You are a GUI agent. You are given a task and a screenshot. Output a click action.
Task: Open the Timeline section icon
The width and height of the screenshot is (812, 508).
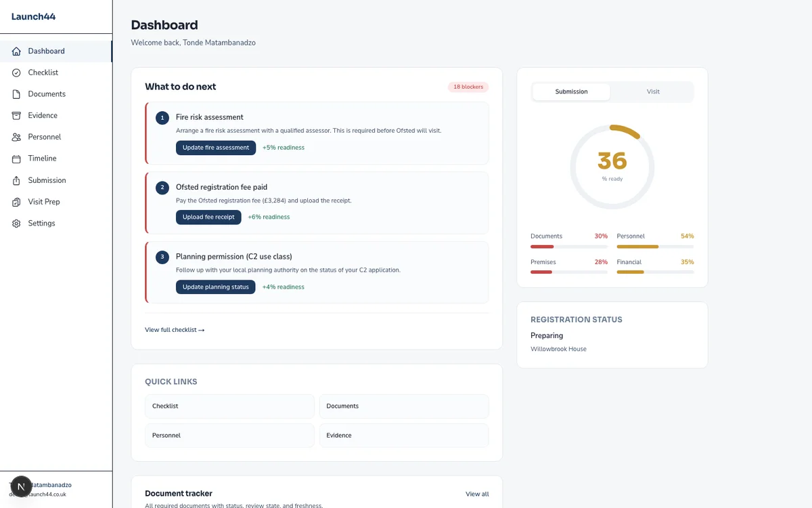pyautogui.click(x=16, y=158)
